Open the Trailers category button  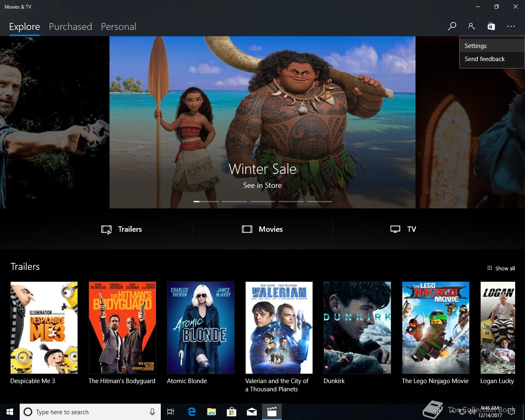click(121, 229)
